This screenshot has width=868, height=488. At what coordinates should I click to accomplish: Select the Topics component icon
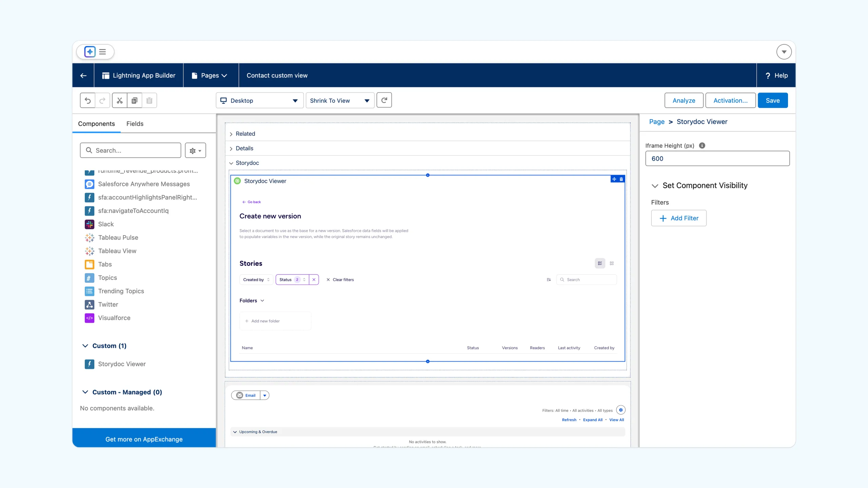[90, 278]
